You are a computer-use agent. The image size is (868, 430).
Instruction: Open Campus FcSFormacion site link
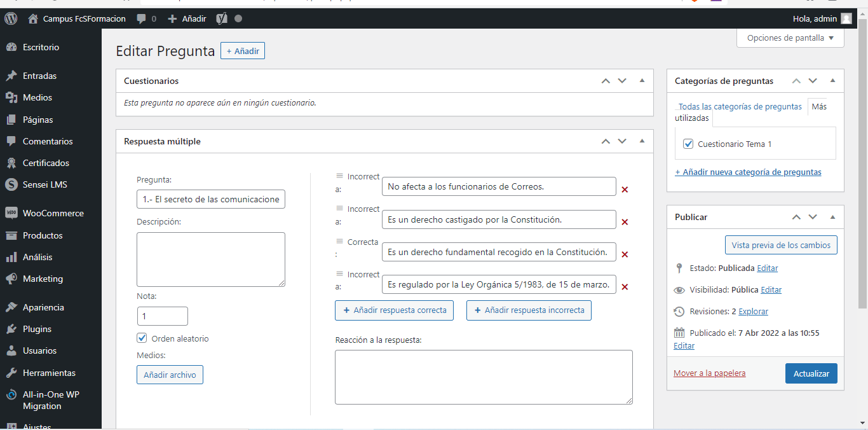[x=77, y=18]
